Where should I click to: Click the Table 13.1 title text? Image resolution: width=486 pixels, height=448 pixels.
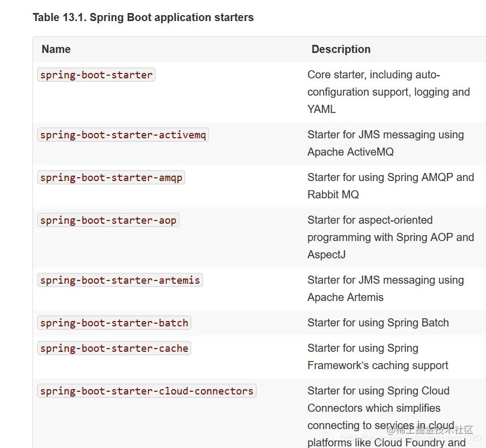point(143,17)
